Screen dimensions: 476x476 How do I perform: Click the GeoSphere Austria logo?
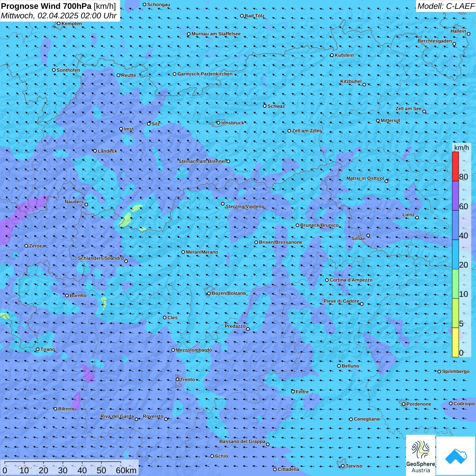click(x=421, y=455)
